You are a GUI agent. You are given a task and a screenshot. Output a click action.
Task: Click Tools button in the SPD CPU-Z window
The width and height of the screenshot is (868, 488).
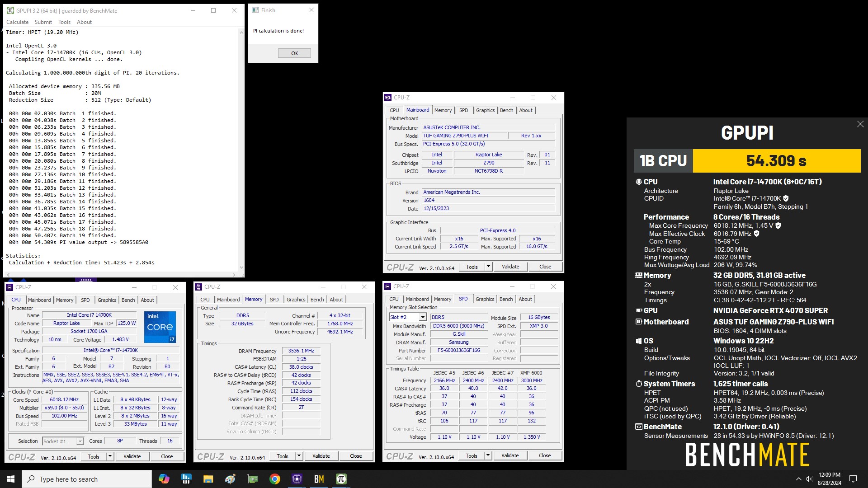pyautogui.click(x=472, y=455)
